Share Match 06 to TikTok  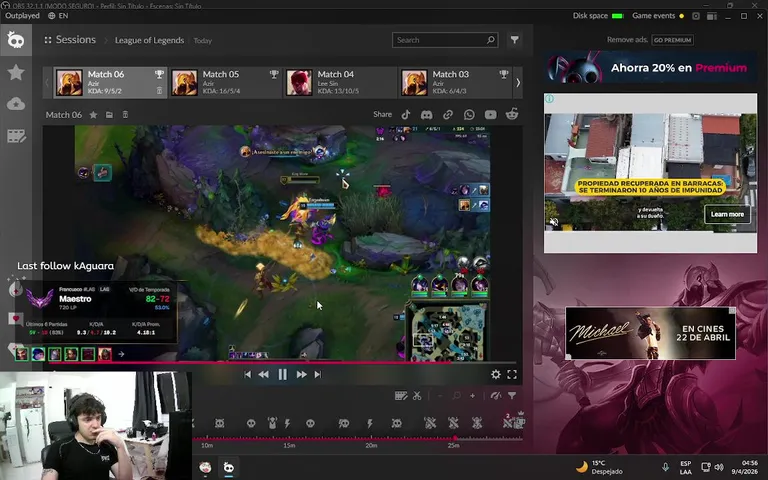pyautogui.click(x=406, y=115)
